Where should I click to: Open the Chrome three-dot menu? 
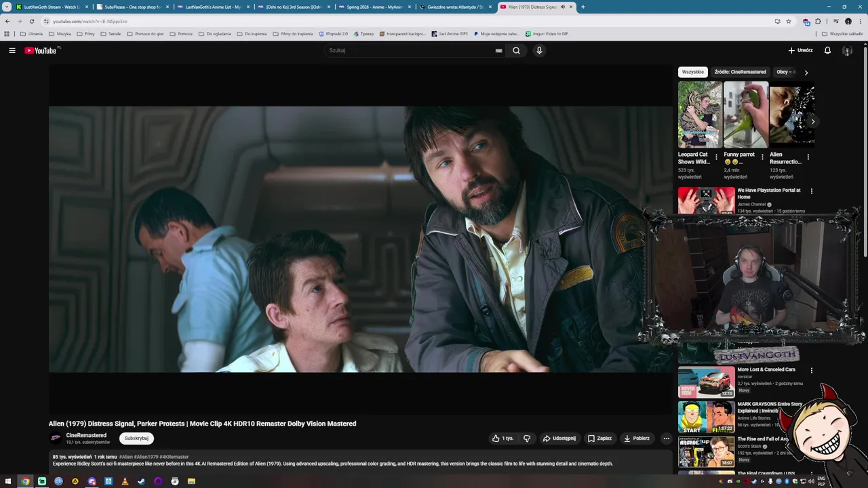(x=861, y=21)
